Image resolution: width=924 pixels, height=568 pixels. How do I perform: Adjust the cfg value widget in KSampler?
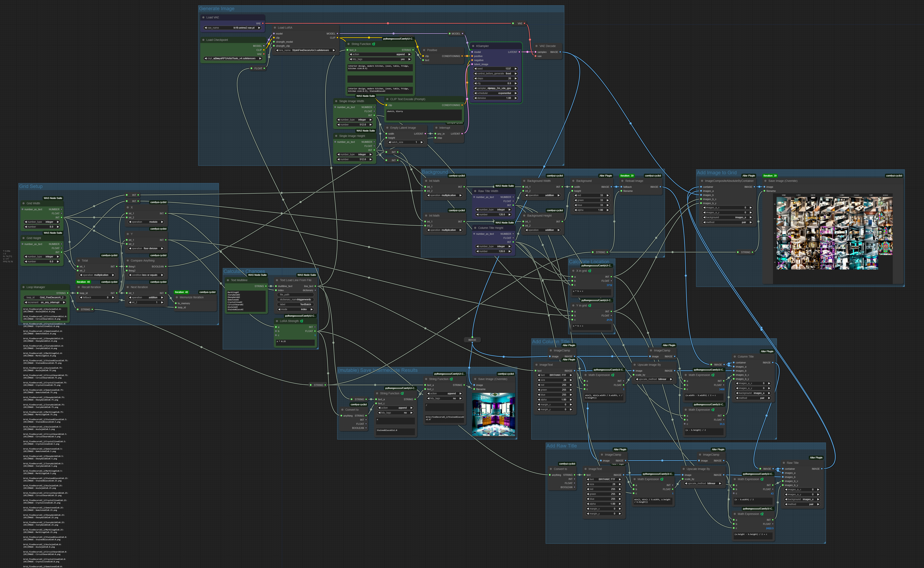[x=496, y=83]
